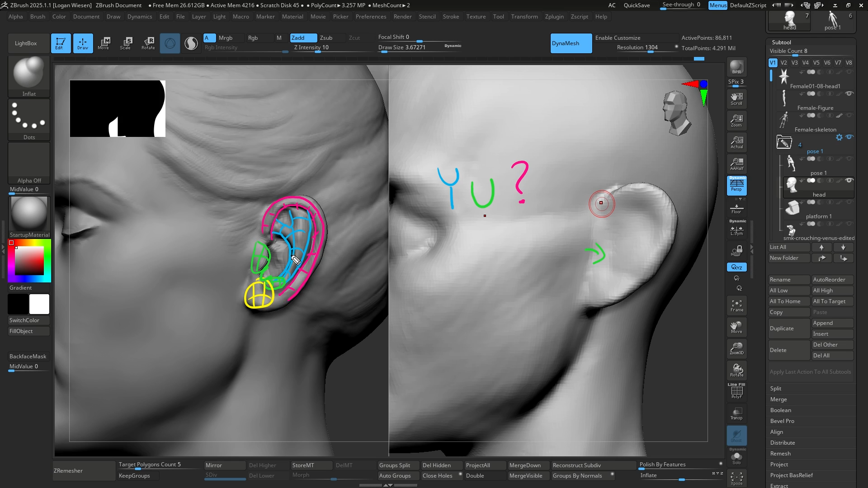Open the Zplugin menu
Viewport: 868px width, 488px height.
(x=554, y=17)
